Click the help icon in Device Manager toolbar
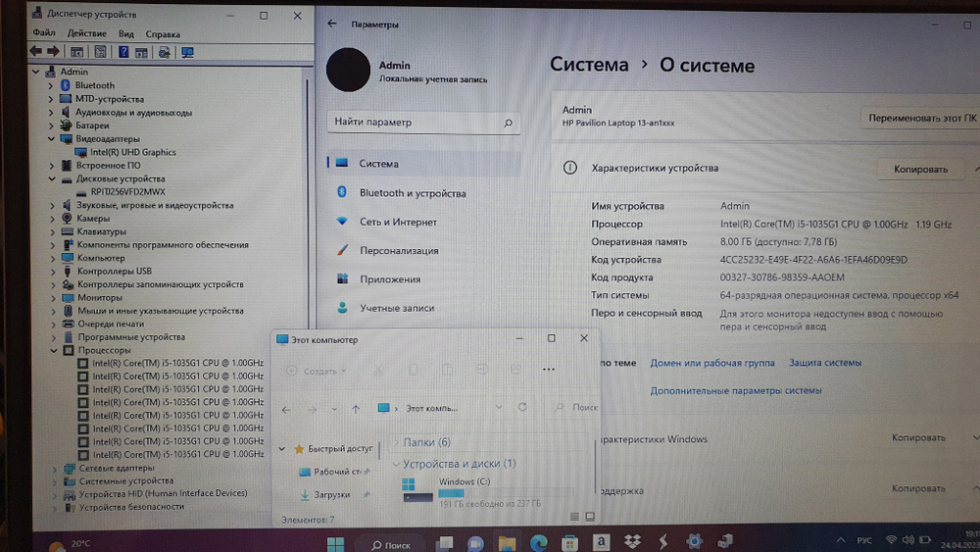The width and height of the screenshot is (980, 552). (123, 52)
